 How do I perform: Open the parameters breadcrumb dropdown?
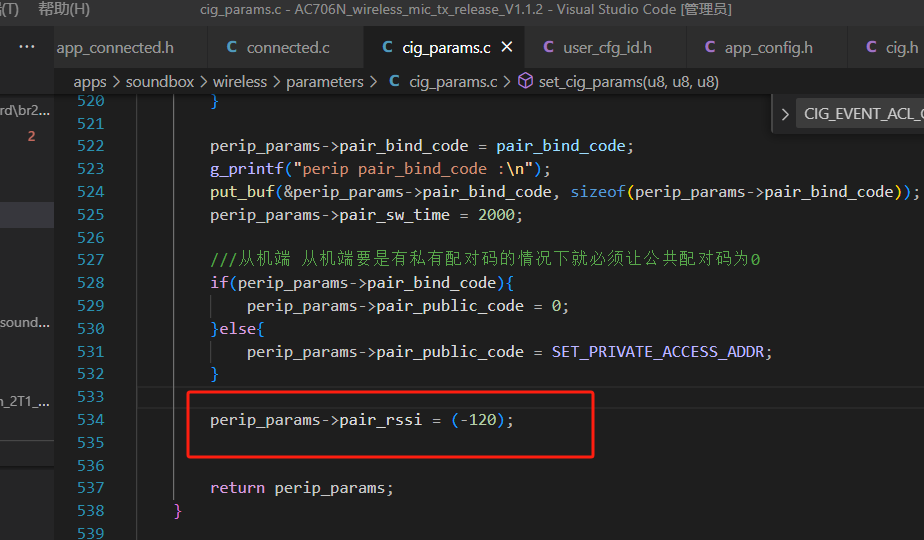point(325,82)
